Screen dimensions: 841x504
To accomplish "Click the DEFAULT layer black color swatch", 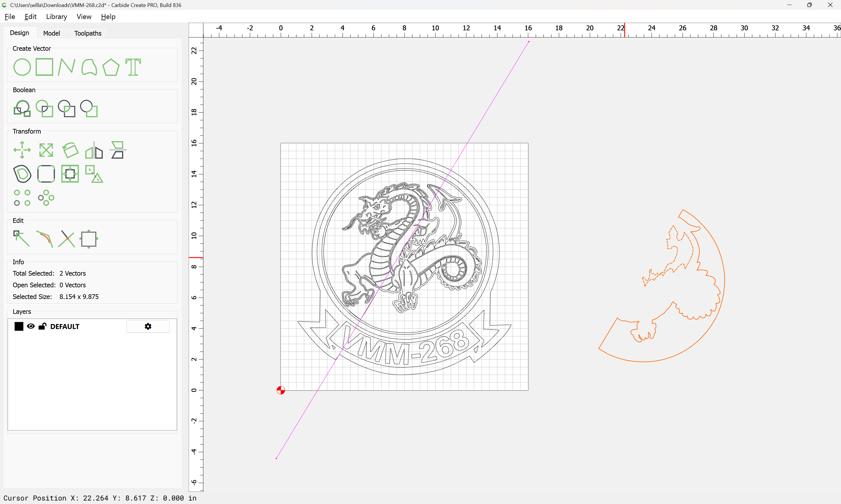I will coord(19,326).
